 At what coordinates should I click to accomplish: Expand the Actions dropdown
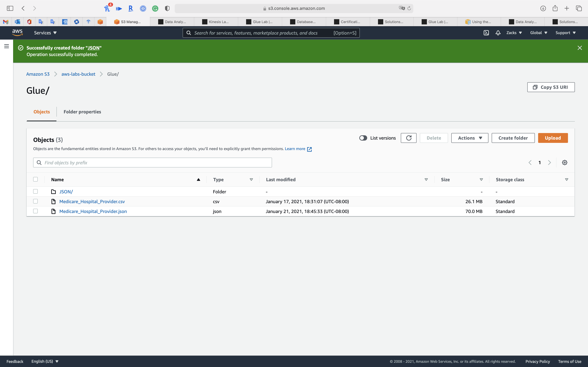tap(469, 138)
